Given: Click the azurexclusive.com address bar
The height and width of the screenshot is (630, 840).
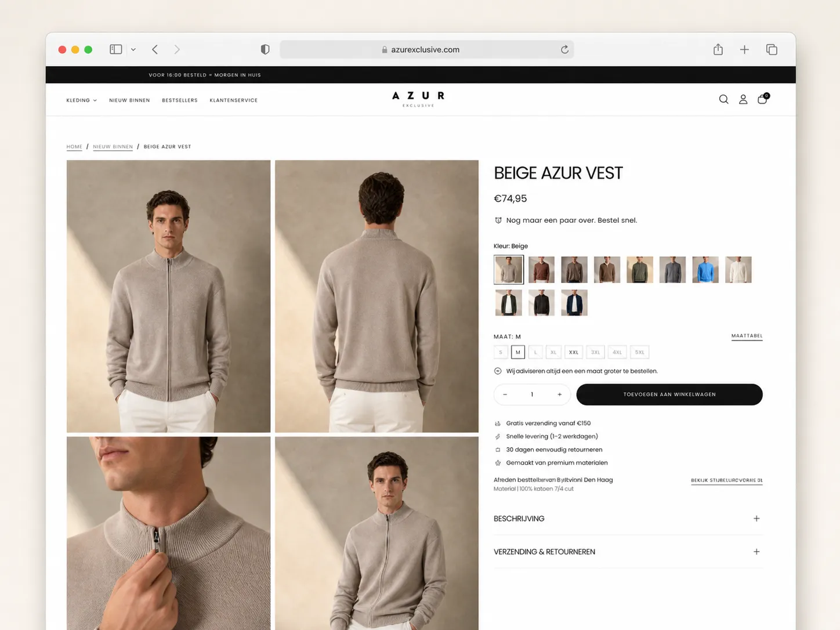Looking at the screenshot, I should [x=427, y=49].
